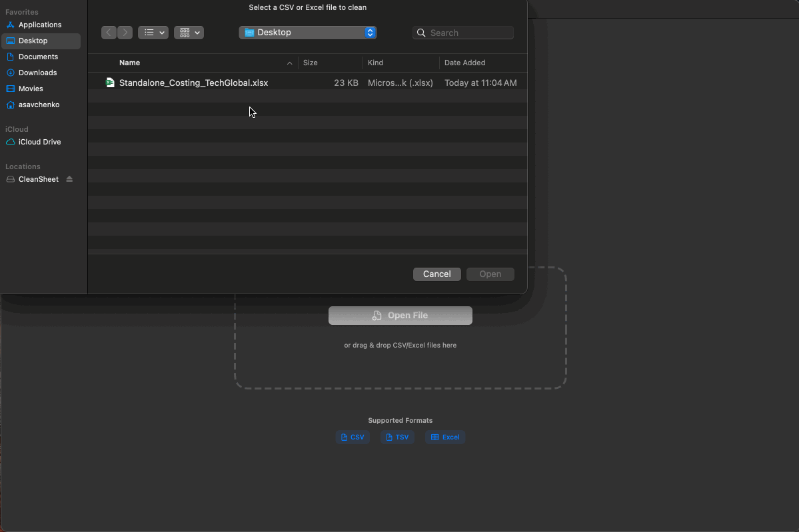Eject the CleanSheet volume
This screenshot has width=799, height=532.
click(x=69, y=178)
